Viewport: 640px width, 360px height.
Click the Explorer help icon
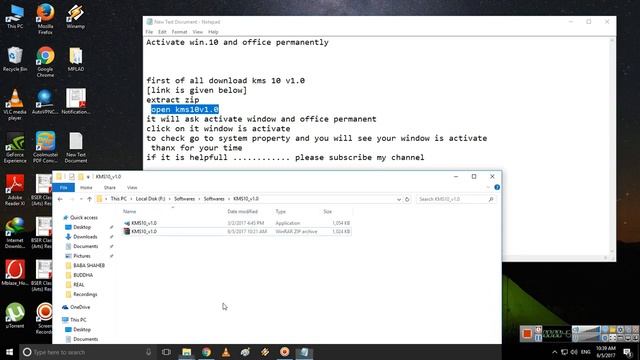pyautogui.click(x=497, y=187)
